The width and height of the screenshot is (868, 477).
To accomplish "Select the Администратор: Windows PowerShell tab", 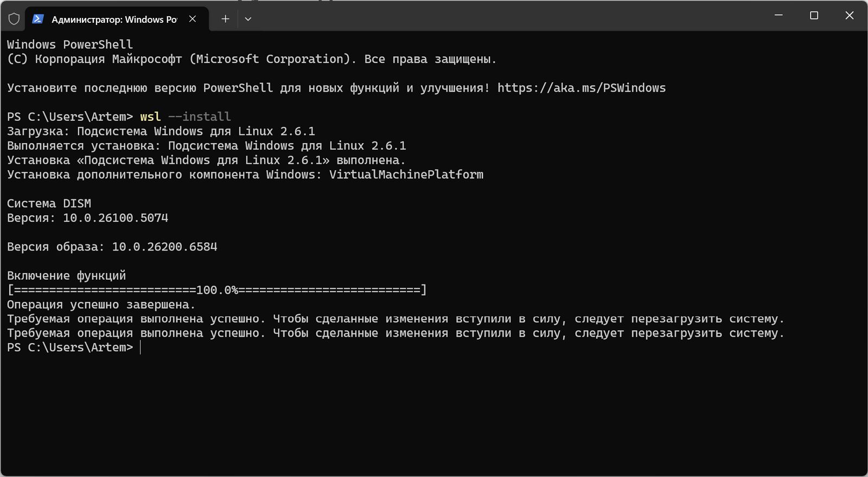I will tap(114, 20).
